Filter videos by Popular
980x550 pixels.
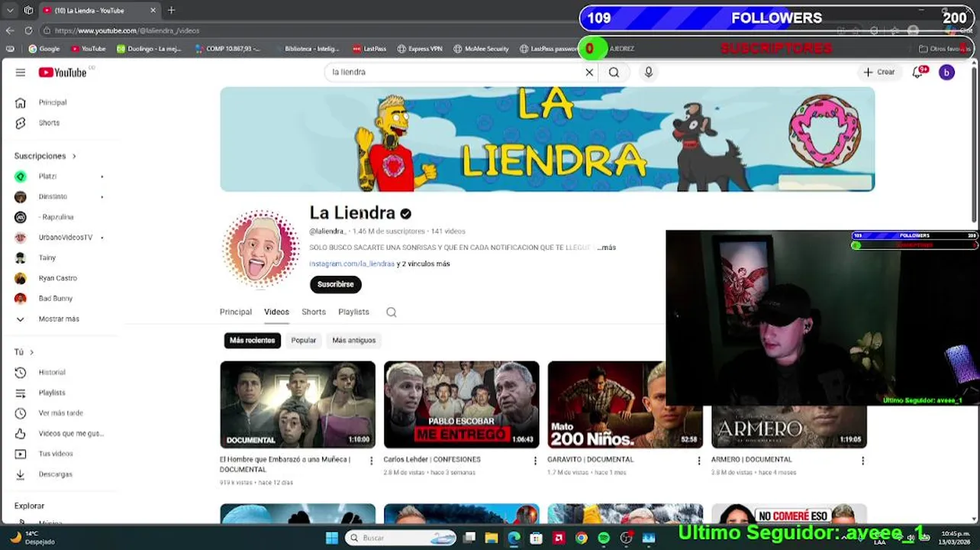[x=304, y=341]
